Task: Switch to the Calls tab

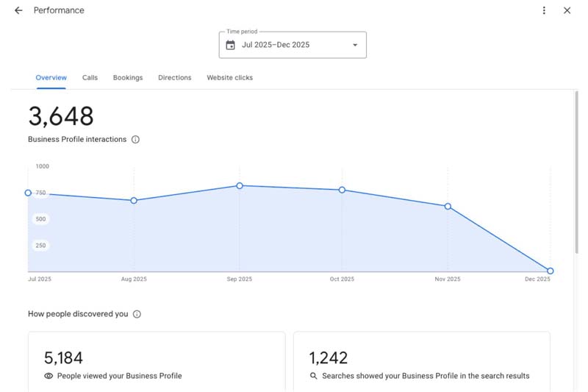Action: point(90,78)
